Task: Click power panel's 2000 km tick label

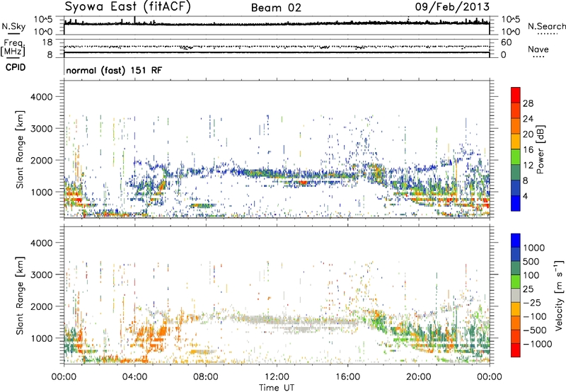Action: tap(41, 160)
